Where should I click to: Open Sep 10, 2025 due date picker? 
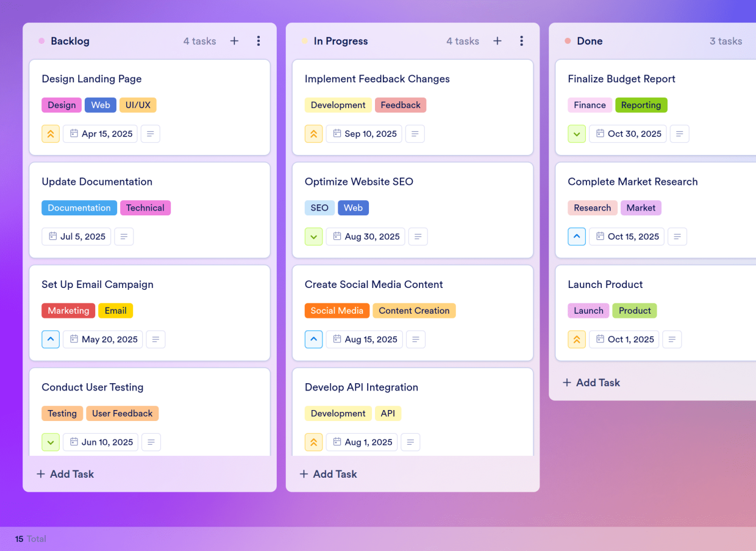pyautogui.click(x=364, y=134)
